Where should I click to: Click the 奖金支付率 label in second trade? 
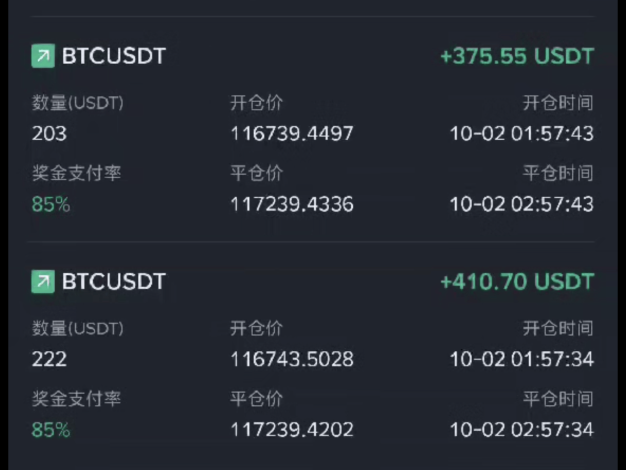[76, 399]
